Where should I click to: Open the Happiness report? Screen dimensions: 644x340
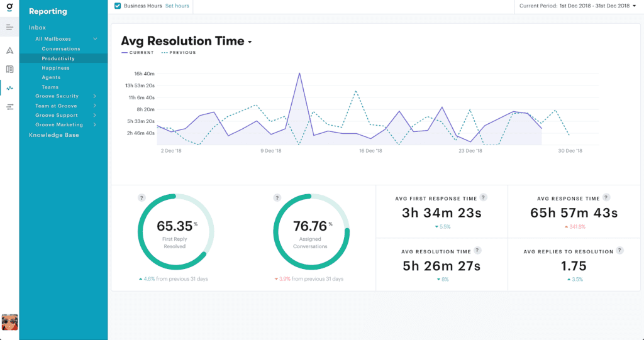[55, 68]
